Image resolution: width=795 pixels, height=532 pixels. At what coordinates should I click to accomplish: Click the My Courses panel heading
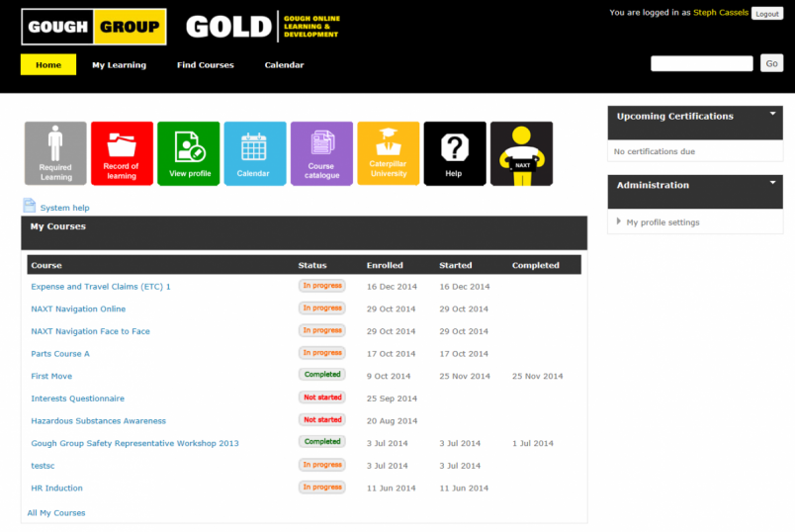click(57, 226)
